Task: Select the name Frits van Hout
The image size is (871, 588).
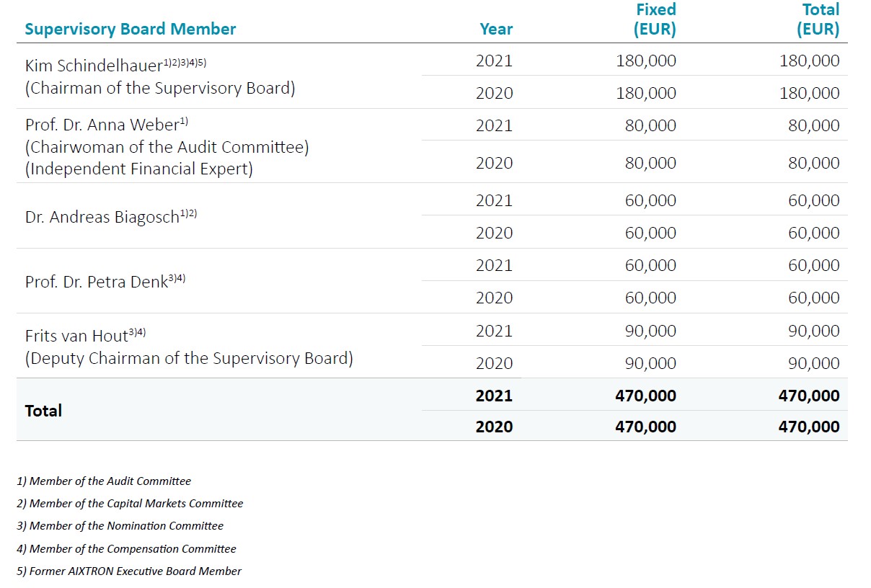Action: tap(76, 336)
